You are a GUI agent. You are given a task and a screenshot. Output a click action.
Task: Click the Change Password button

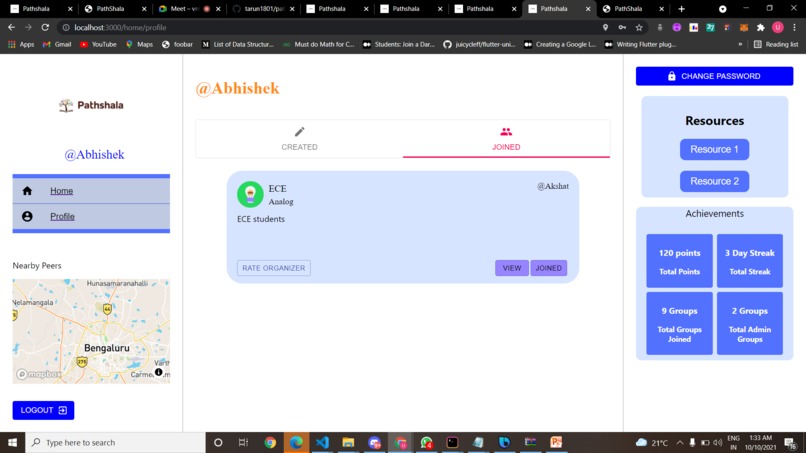coord(714,76)
